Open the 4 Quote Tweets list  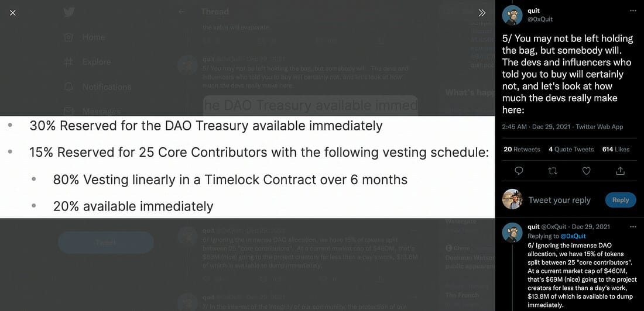571,149
